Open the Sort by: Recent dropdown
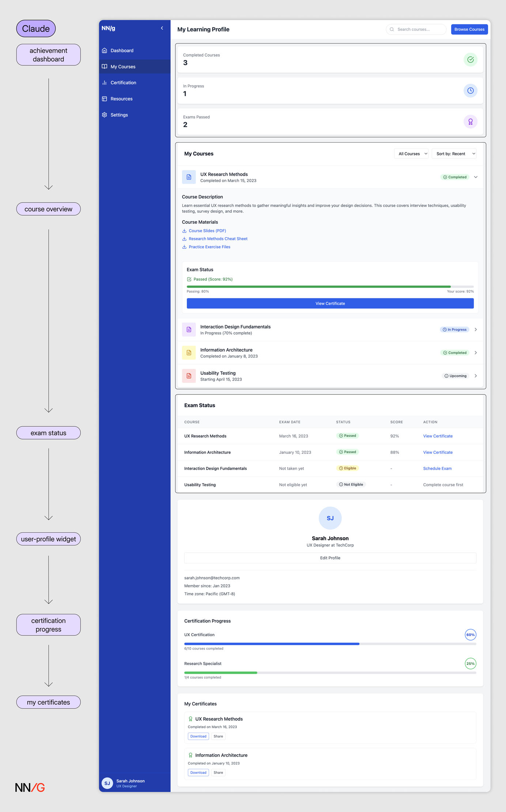 (x=454, y=154)
